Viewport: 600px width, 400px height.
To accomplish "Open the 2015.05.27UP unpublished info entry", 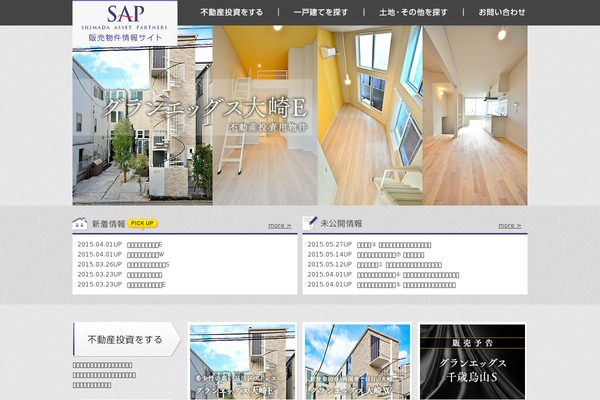I will [x=394, y=245].
